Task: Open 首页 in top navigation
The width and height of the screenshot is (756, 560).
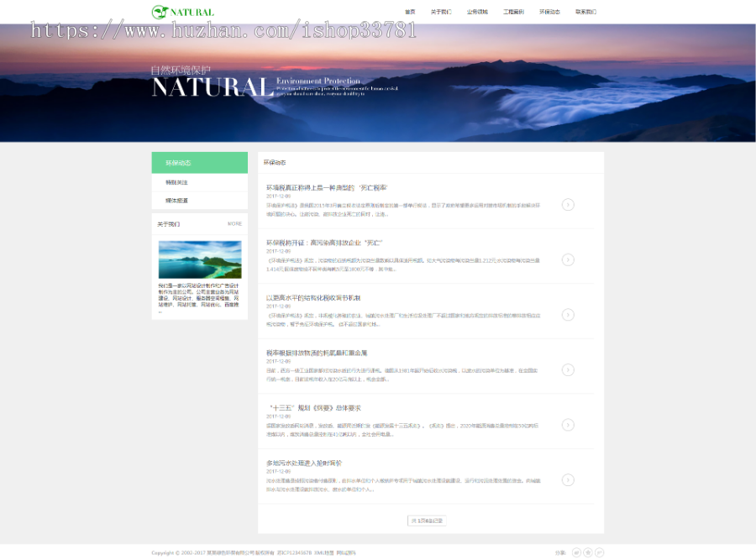Action: 410,13
